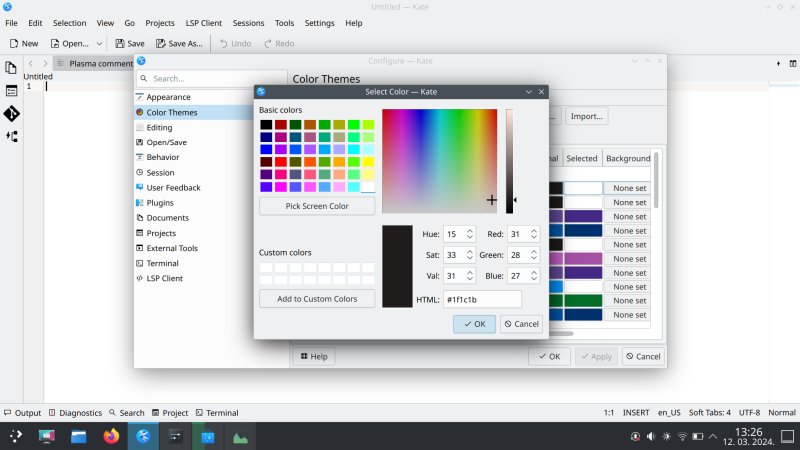Decrease the Green spinbox value
Viewport: 800px width, 450px height.
[x=534, y=258]
